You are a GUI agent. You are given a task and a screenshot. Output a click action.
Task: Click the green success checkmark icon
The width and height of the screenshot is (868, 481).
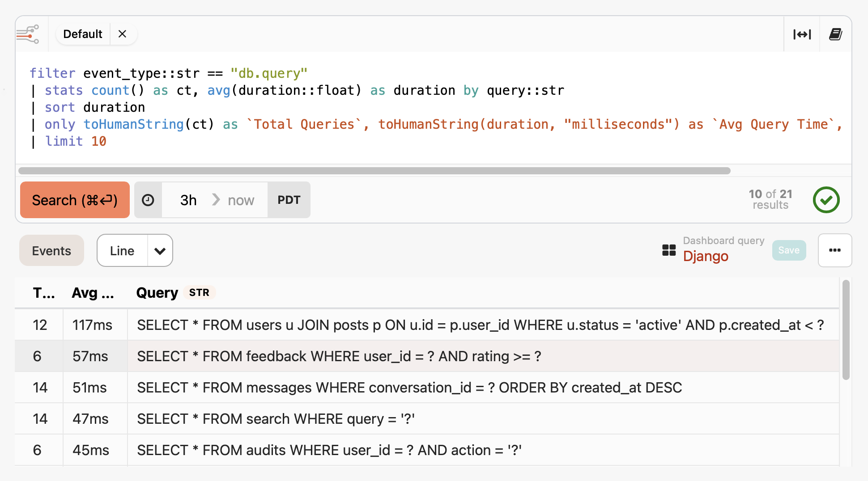(x=826, y=200)
